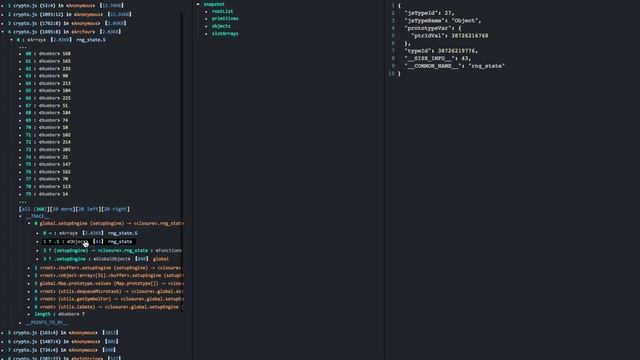Click the '20 right' pagination link
640x360 pixels.
coord(116,209)
